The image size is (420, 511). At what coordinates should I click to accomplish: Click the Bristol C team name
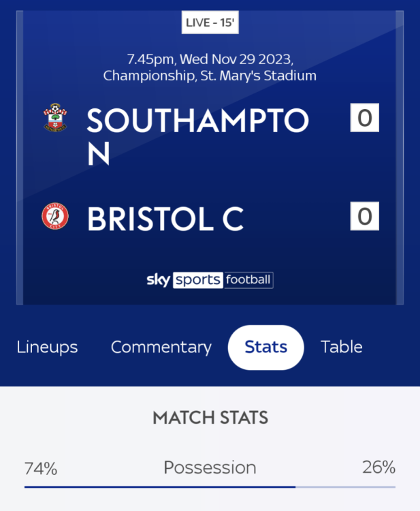pyautogui.click(x=165, y=219)
